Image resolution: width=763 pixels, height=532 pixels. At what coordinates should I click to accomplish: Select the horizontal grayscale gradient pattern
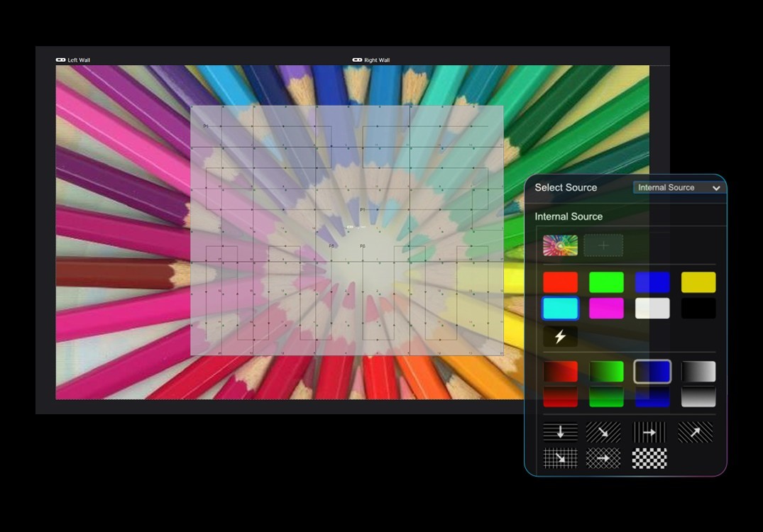coord(698,372)
